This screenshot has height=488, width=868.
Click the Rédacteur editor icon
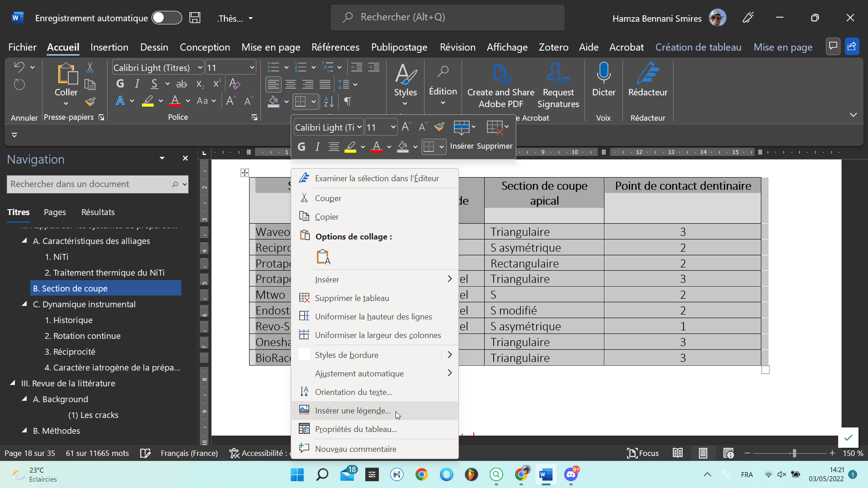click(x=647, y=73)
